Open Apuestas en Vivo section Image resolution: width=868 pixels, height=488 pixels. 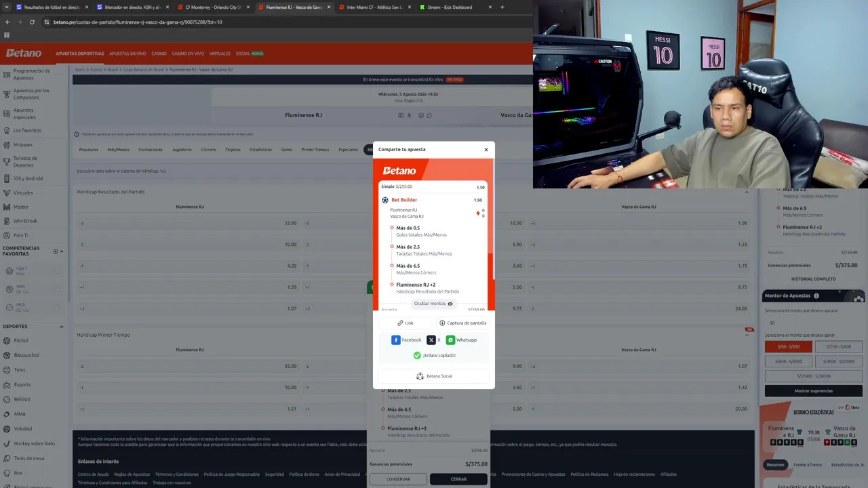point(127,54)
